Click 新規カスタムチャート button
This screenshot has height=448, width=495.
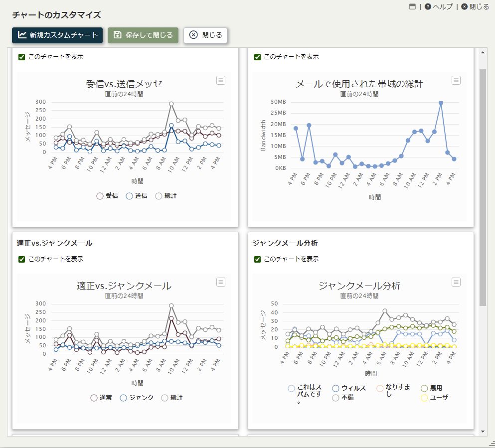[x=57, y=35]
